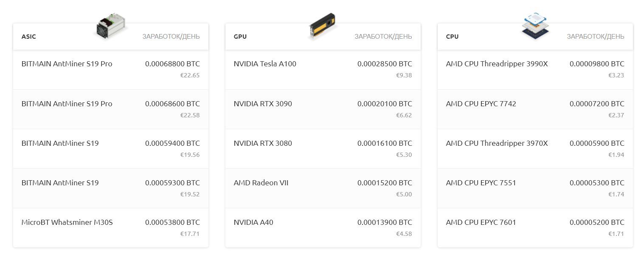Click the GPU graphics card icon
644x255 pixels.
(x=323, y=26)
